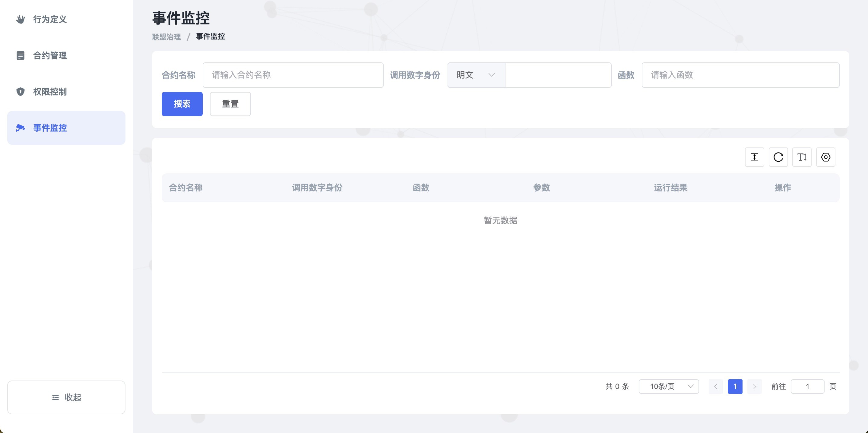Click the 联盟治理 breadcrumb link
Viewport: 868px width, 433px height.
(x=166, y=37)
